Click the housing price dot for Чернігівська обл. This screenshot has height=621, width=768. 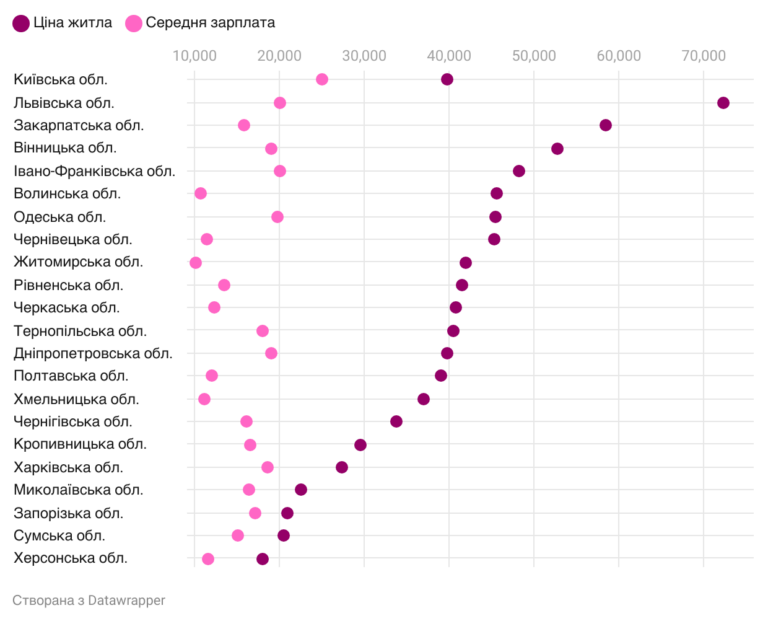tap(396, 421)
